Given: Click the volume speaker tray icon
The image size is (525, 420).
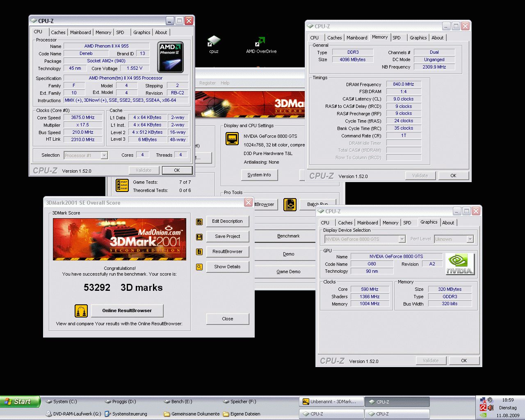Looking at the screenshot, I should tap(491, 408).
